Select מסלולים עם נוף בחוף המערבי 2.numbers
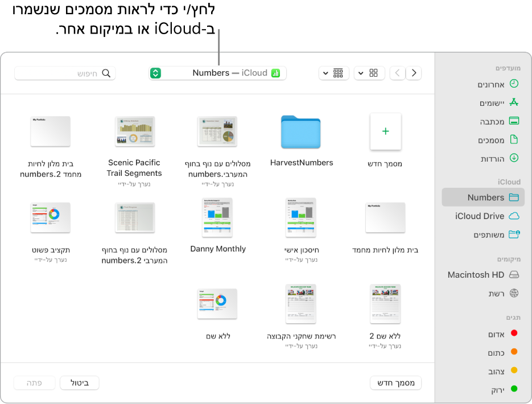This screenshot has width=532, height=404. click(x=135, y=217)
